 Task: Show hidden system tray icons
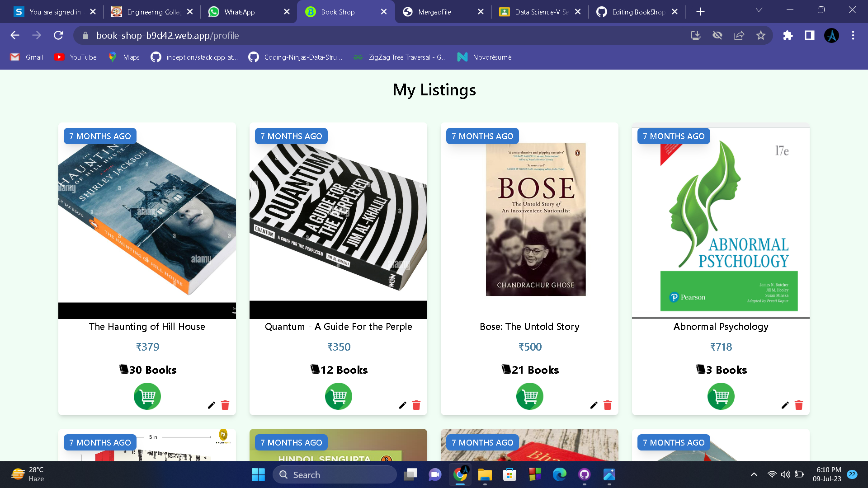click(x=754, y=474)
